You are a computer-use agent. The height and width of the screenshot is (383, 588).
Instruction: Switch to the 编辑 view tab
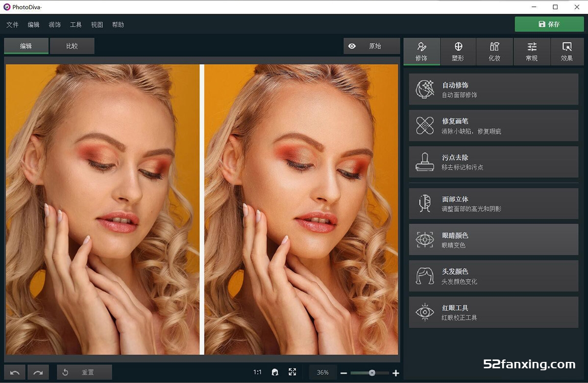click(26, 46)
